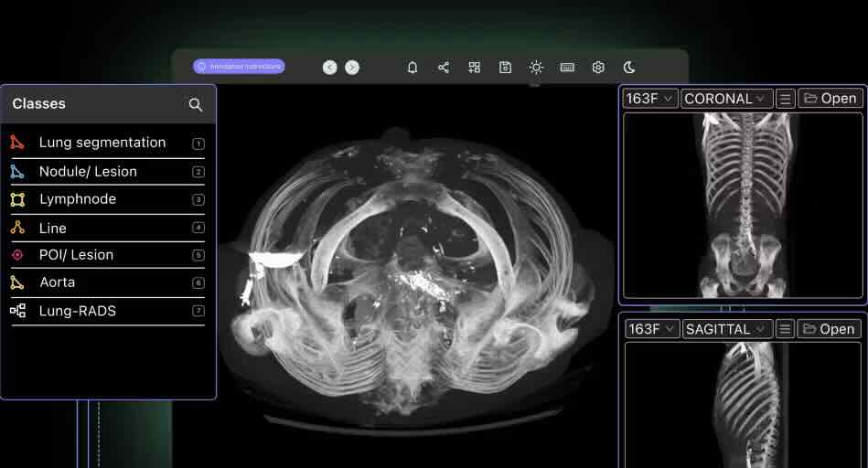This screenshot has height=468, width=868.
Task: Click the coronal skeleton view thumbnail
Action: [x=743, y=206]
